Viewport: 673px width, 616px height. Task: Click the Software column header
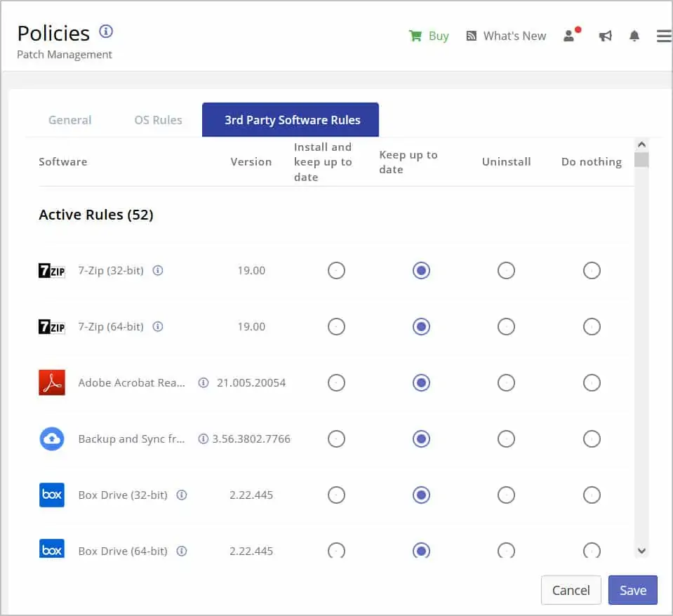pyautogui.click(x=63, y=162)
